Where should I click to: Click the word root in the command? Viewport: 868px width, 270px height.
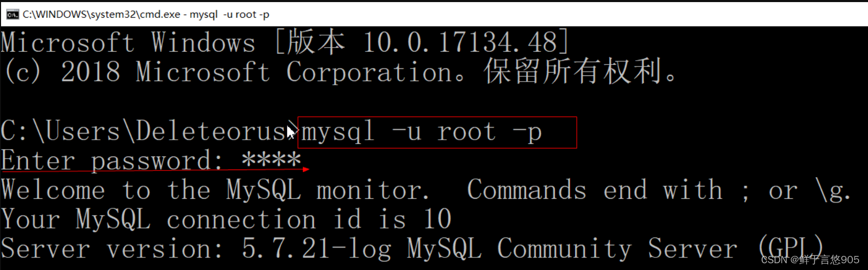coord(466,132)
